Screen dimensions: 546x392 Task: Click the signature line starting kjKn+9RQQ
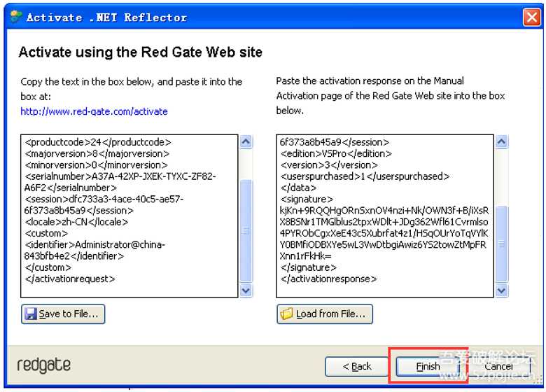coord(384,210)
